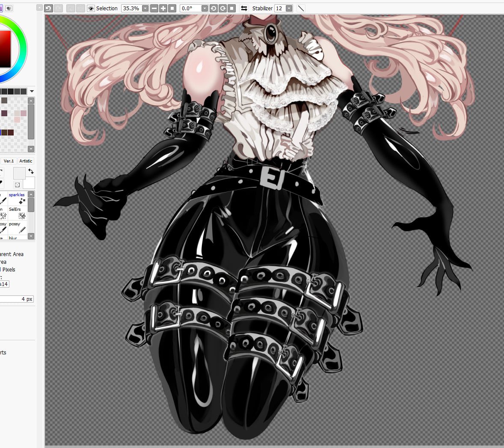504x448 pixels.
Task: Toggle Selection visibility eye checkbox
Action: click(x=91, y=9)
